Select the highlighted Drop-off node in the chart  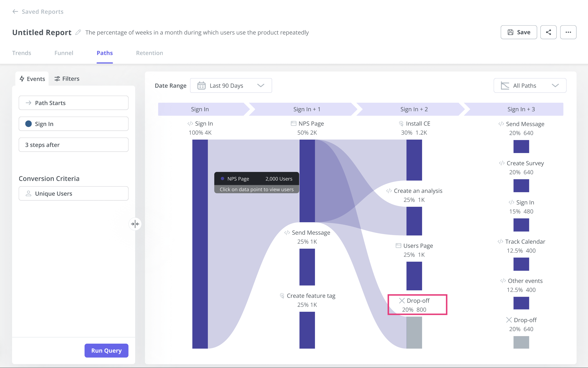(417, 304)
